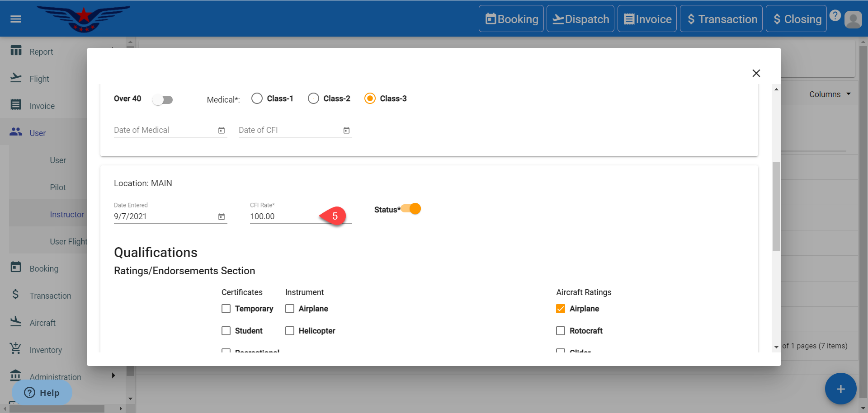Click the blue add plus button
This screenshot has height=413, width=868.
(x=840, y=389)
